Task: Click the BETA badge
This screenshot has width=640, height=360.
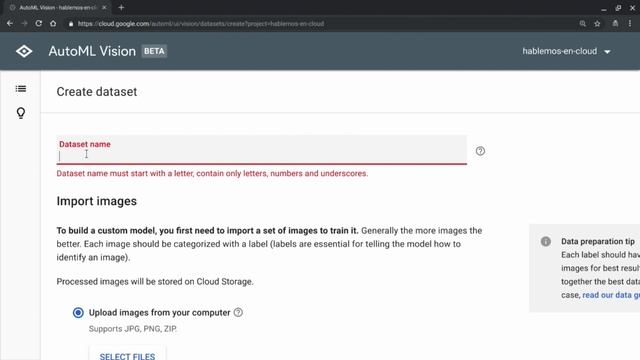Action: pyautogui.click(x=154, y=51)
